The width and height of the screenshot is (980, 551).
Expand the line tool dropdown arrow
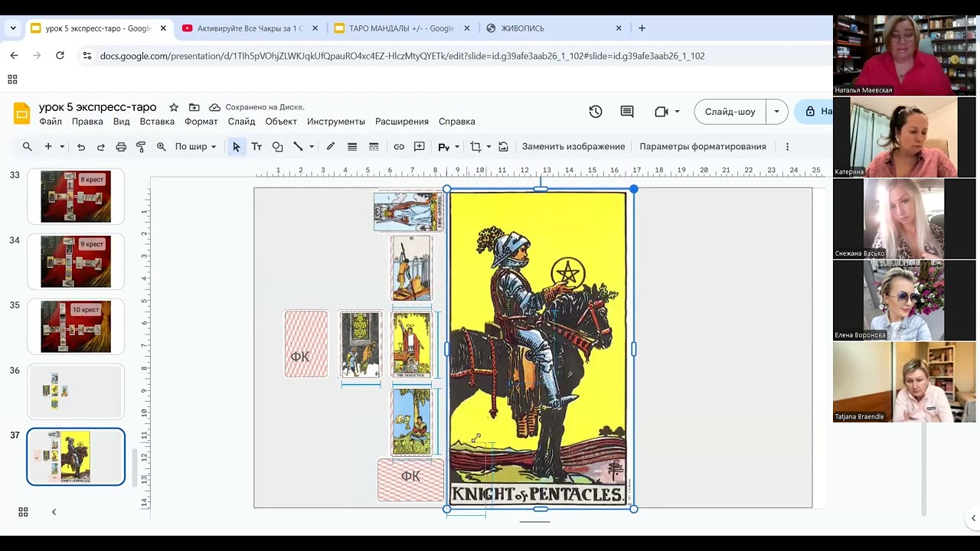click(x=312, y=147)
